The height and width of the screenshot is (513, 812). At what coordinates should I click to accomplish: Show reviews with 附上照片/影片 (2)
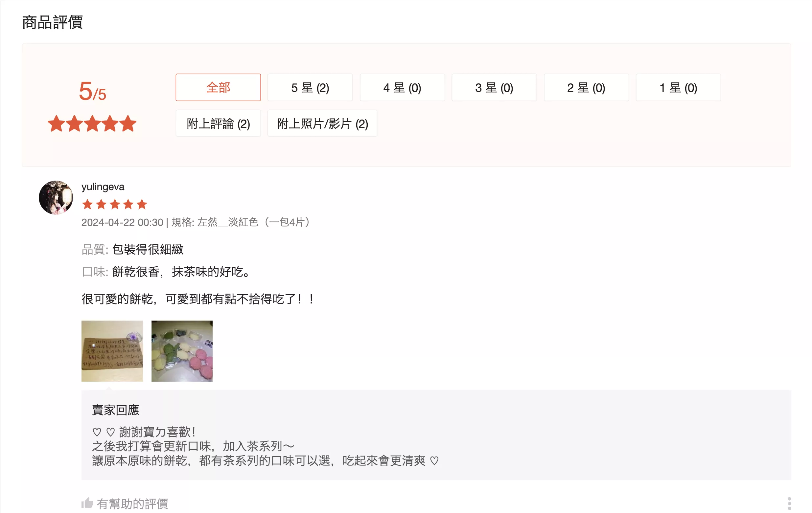pyautogui.click(x=322, y=123)
